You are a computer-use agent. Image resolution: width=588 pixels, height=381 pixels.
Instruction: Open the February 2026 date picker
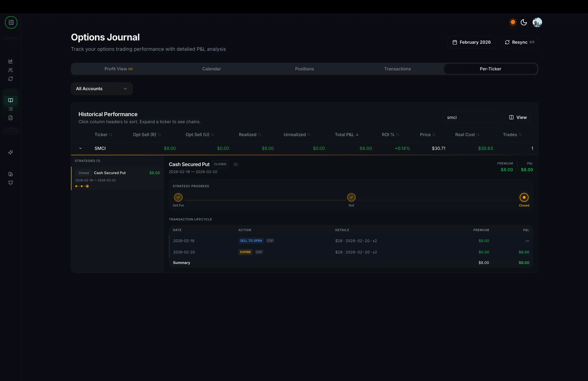(x=471, y=42)
